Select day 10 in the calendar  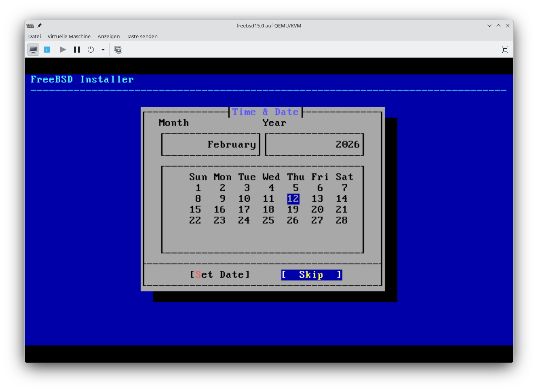(x=244, y=199)
